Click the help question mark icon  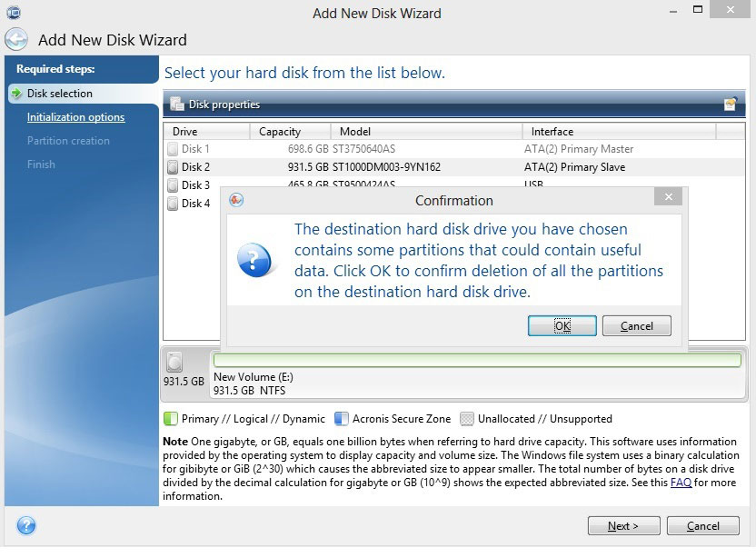click(26, 525)
